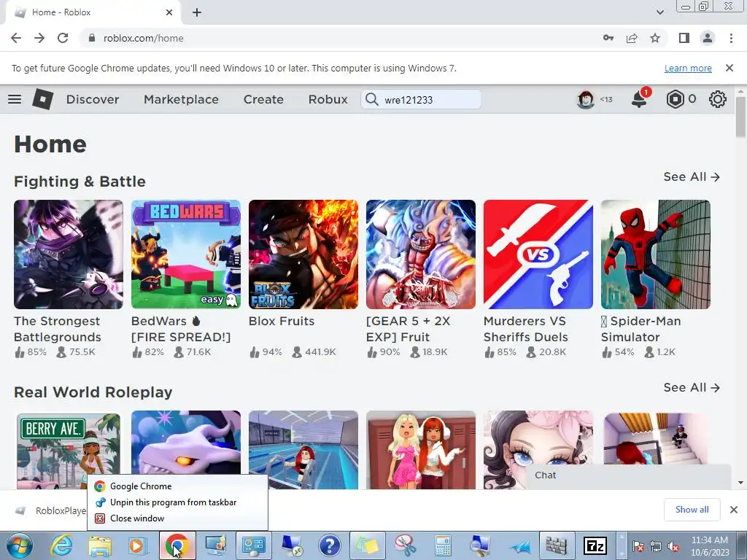Click the search field with wre121233
This screenshot has height=560, width=747.
click(x=421, y=99)
